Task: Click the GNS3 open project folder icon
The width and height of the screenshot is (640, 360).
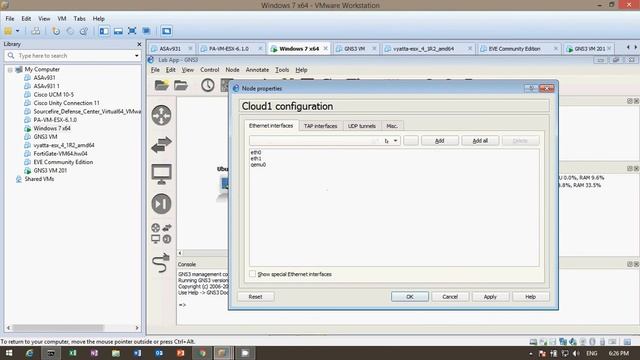Action: tap(181, 85)
